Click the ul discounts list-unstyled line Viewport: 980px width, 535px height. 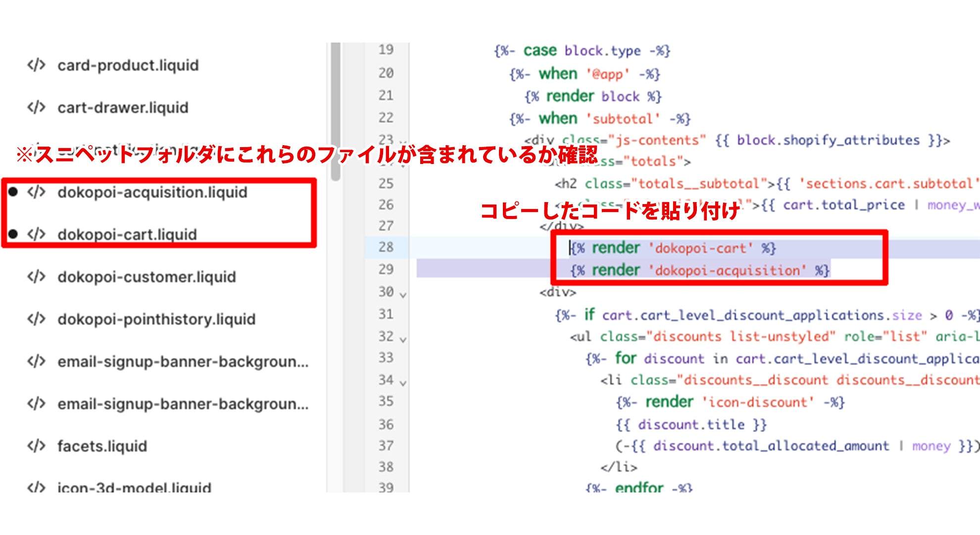(775, 337)
